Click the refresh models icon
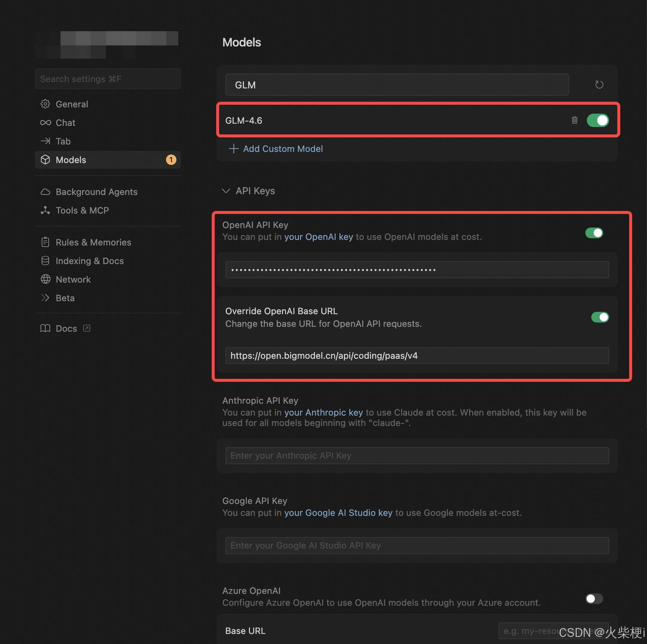 point(599,85)
